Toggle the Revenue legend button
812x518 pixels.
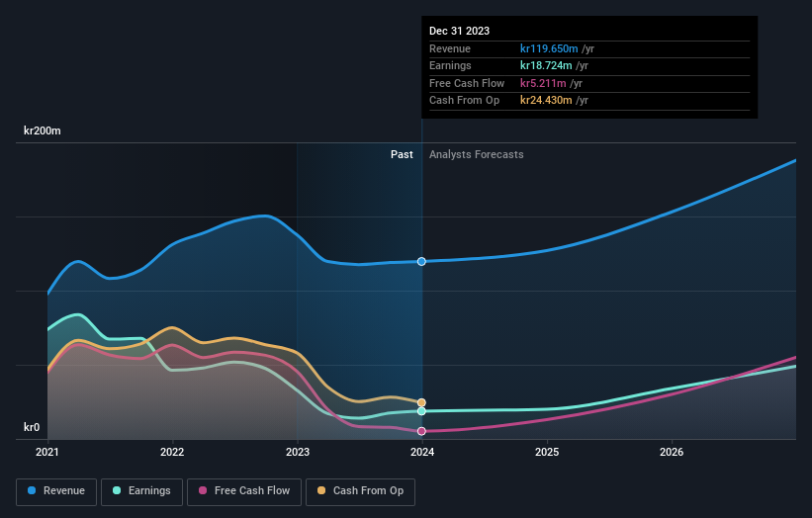[x=56, y=491]
